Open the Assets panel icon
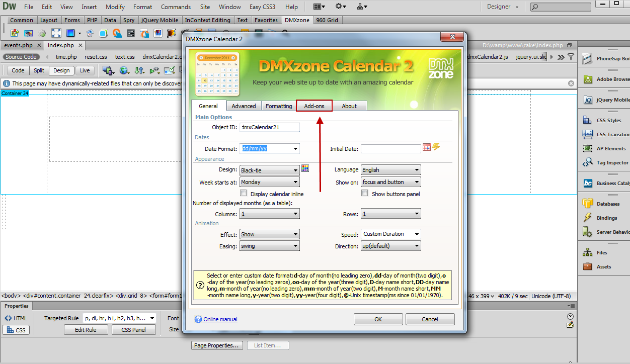Image resolution: width=630 pixels, height=364 pixels. [x=587, y=266]
